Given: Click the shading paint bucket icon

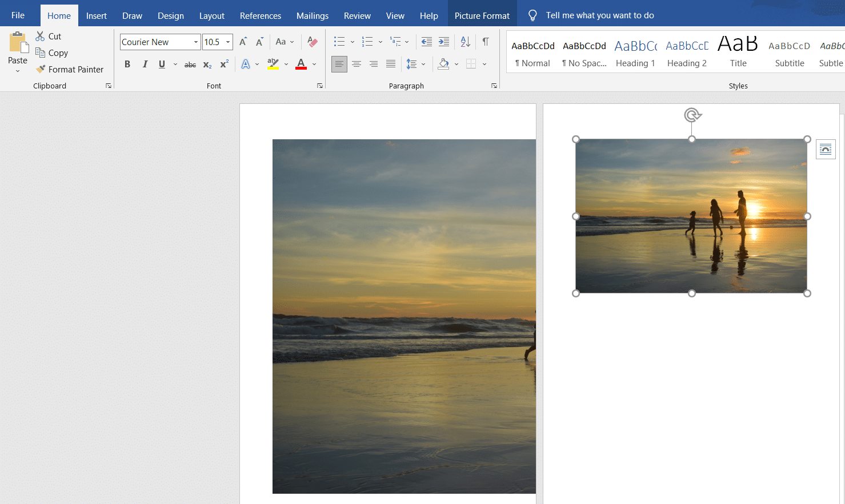Looking at the screenshot, I should [443, 64].
